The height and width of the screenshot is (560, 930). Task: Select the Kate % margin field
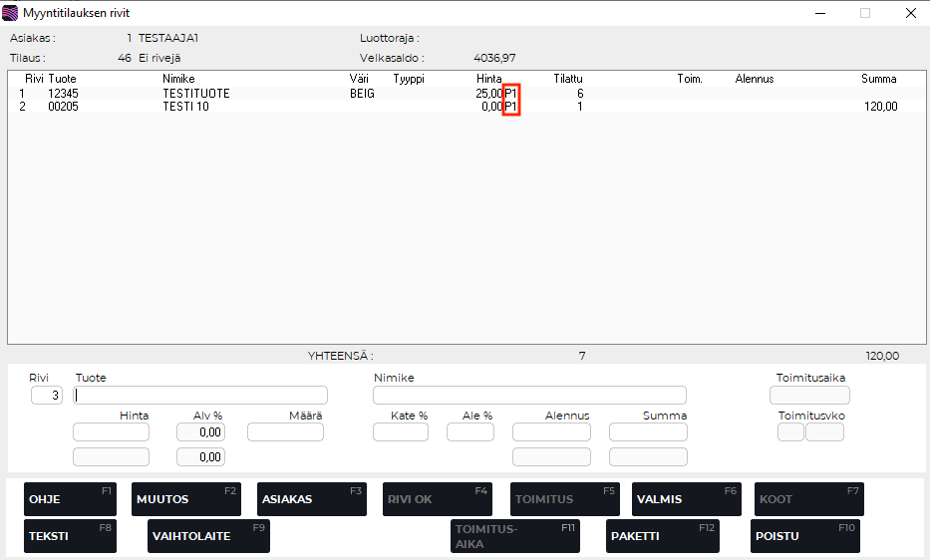(x=400, y=432)
